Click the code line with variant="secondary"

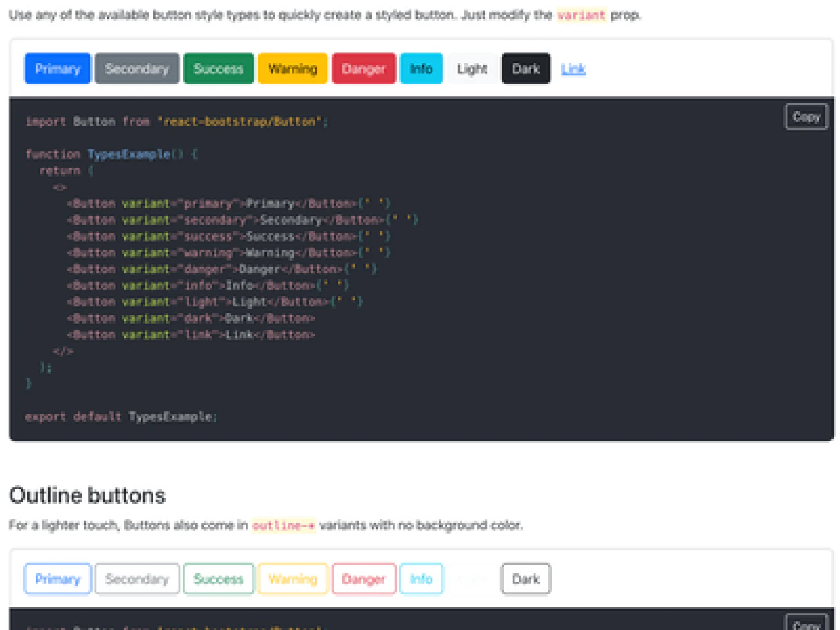243,220
